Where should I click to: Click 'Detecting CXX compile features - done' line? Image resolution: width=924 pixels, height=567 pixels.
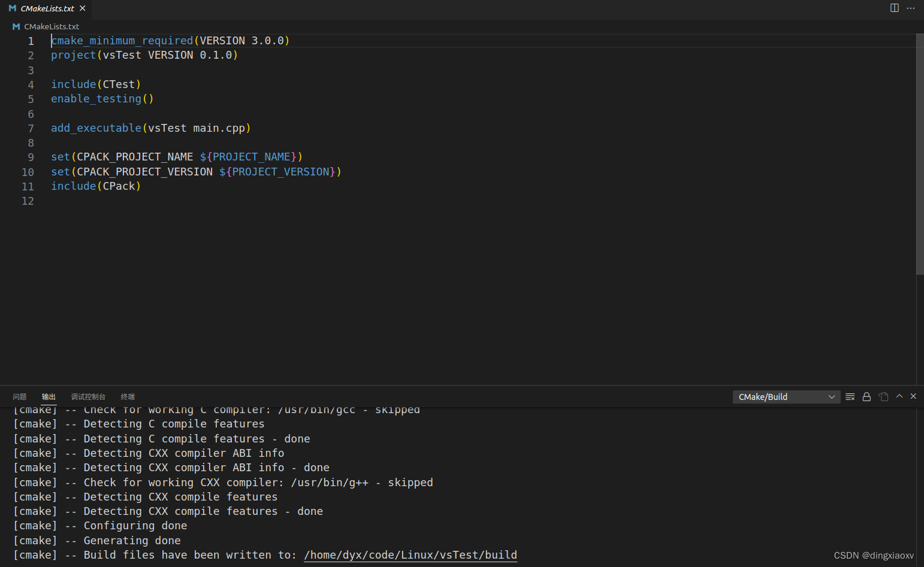pos(168,511)
